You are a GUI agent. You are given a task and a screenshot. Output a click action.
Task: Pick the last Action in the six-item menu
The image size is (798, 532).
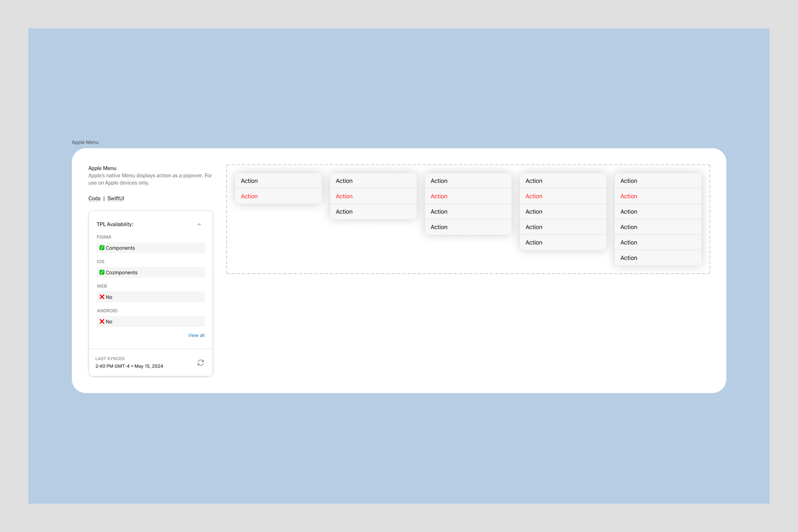[658, 258]
